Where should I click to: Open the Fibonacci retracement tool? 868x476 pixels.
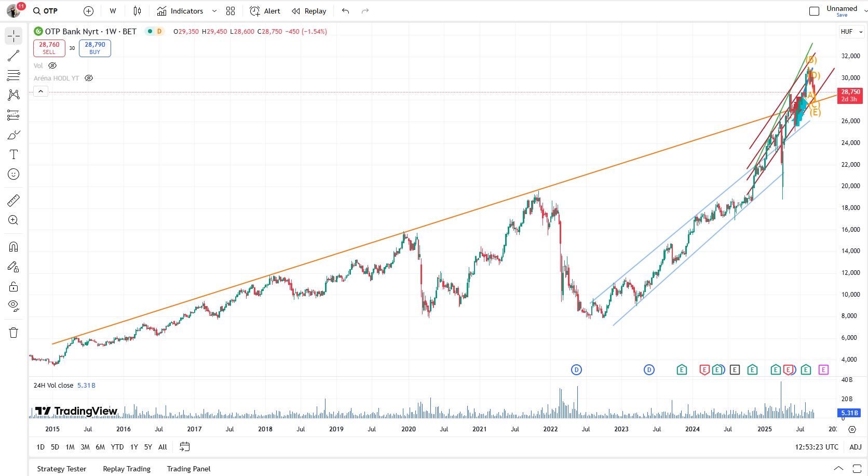pos(13,75)
